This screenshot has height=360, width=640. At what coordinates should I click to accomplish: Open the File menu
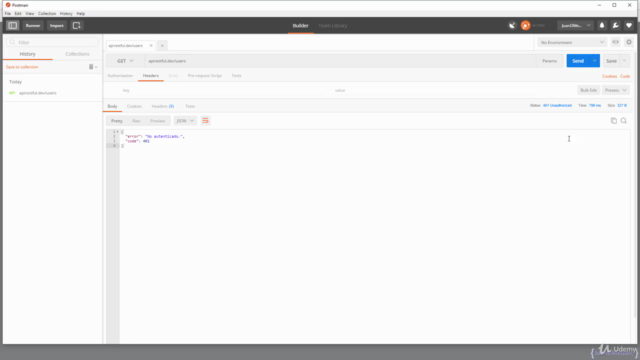pyautogui.click(x=8, y=13)
